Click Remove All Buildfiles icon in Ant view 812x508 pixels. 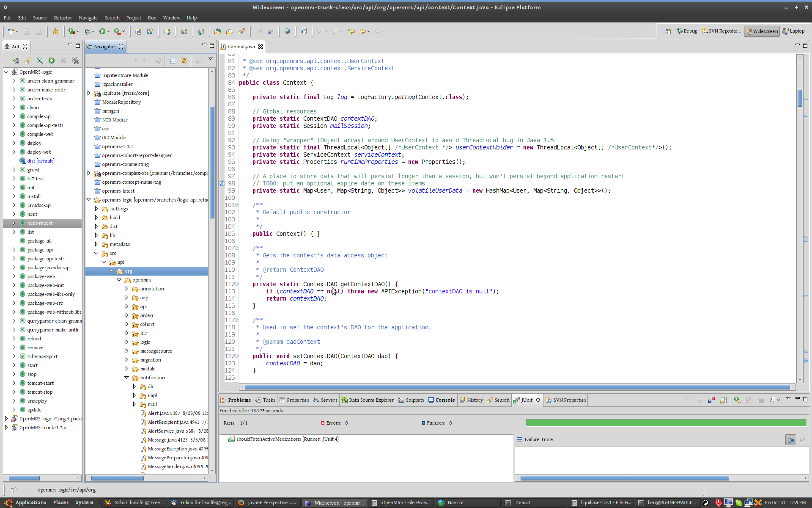(75, 61)
